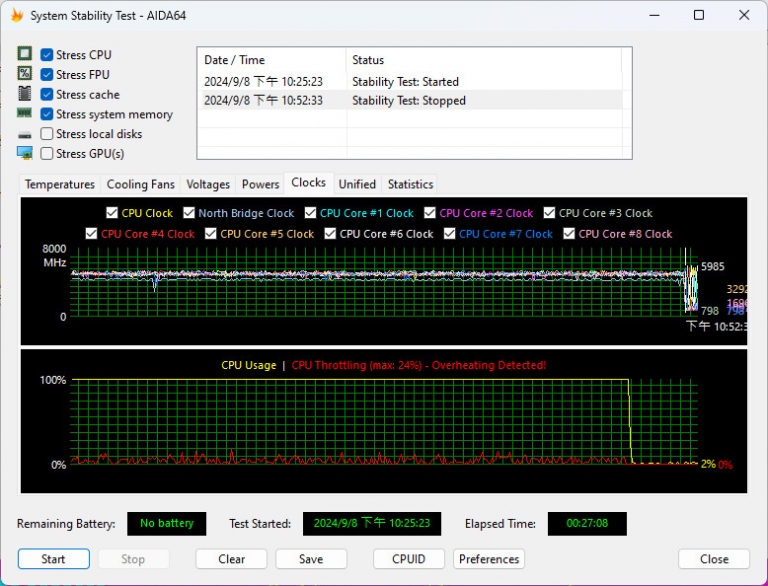Select the Stability Test: Started log row
Image resolution: width=768 pixels, height=586 pixels.
point(411,81)
